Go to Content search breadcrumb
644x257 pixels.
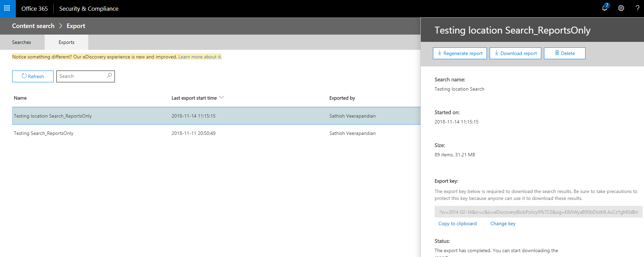33,26
